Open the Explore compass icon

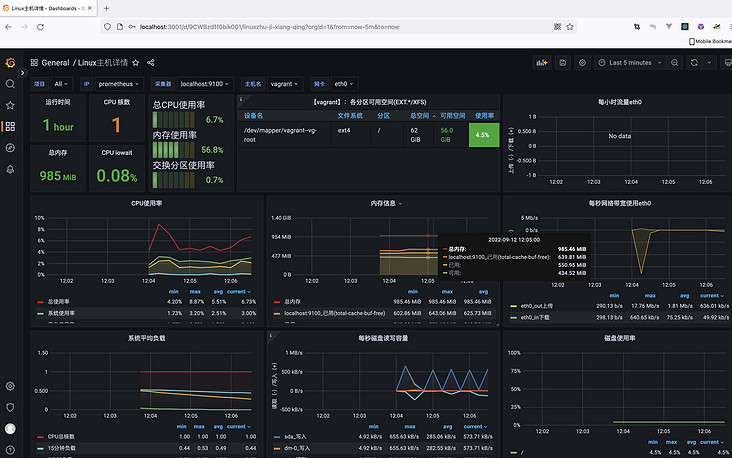[10, 148]
